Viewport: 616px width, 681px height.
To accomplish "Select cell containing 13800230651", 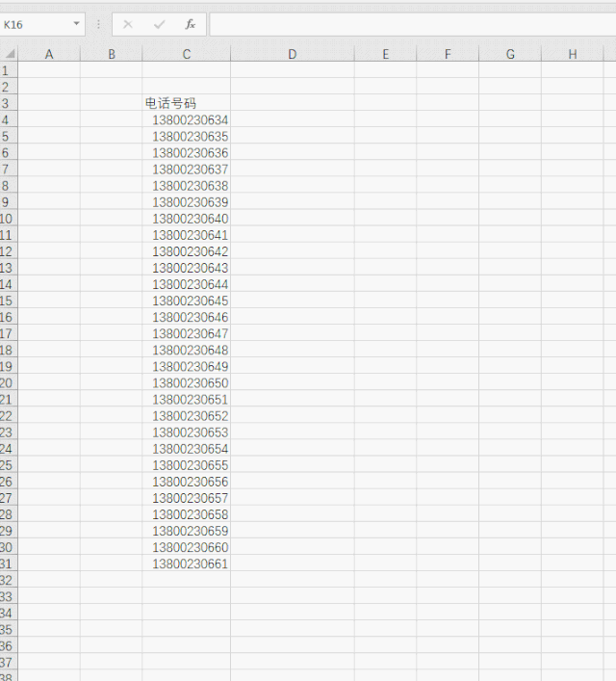I will point(186,399).
